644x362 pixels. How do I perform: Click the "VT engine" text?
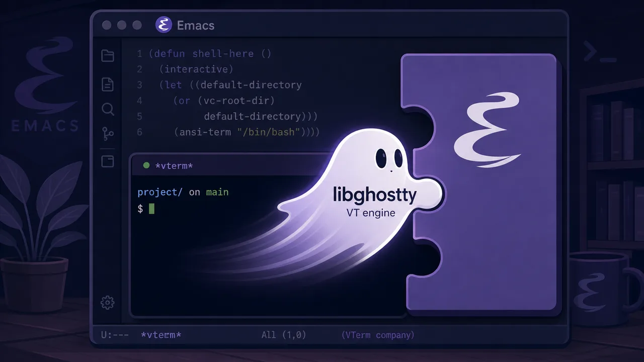click(371, 213)
